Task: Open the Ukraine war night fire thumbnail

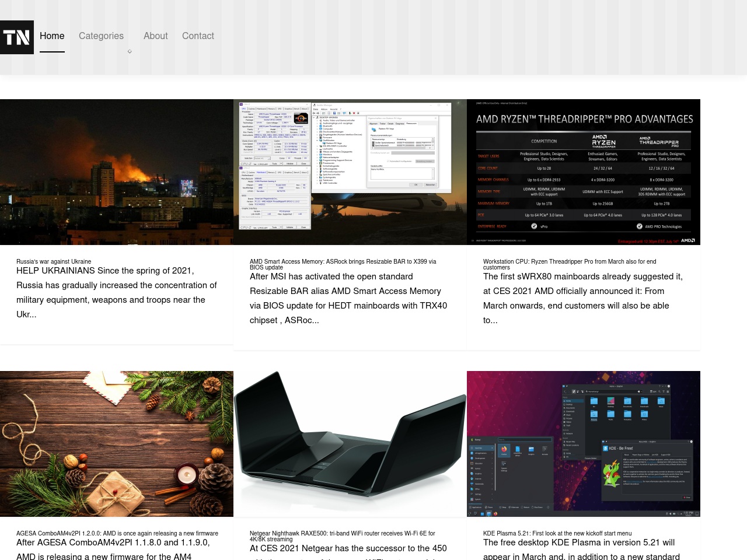Action: click(117, 172)
